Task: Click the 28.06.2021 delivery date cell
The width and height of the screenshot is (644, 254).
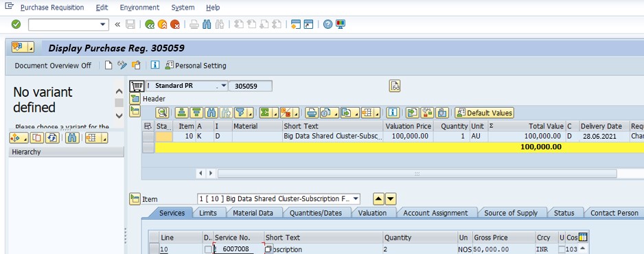Action: (x=599, y=137)
